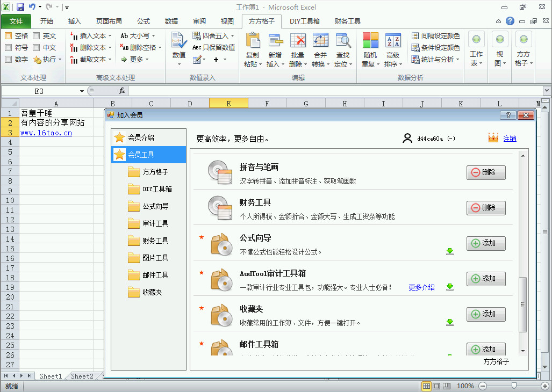552x392 pixels.
Task: Click the zoom slider in status bar
Action: tap(514, 386)
